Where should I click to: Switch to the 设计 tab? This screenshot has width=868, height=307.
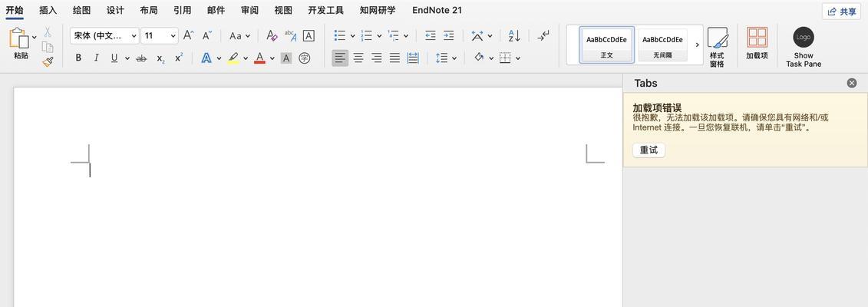tap(115, 10)
